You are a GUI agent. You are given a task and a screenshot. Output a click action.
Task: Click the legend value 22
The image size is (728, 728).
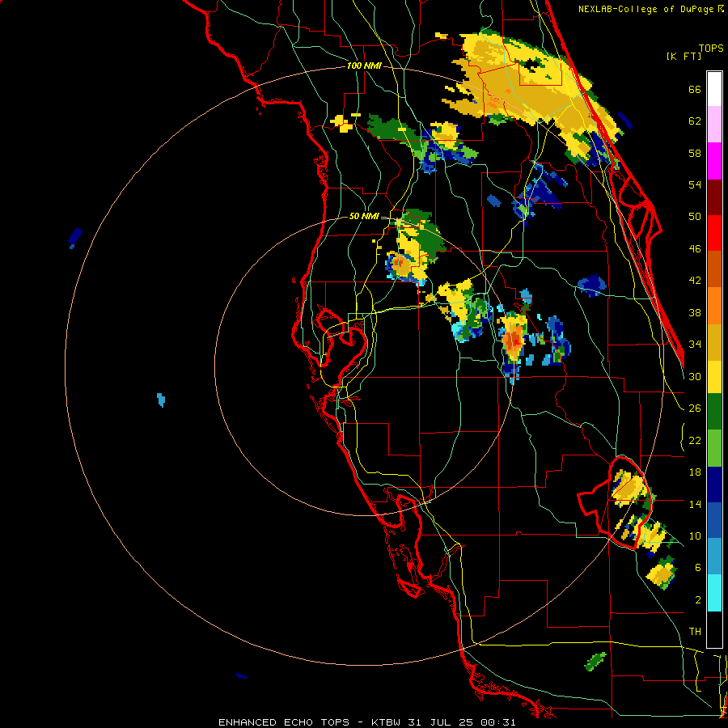point(695,440)
